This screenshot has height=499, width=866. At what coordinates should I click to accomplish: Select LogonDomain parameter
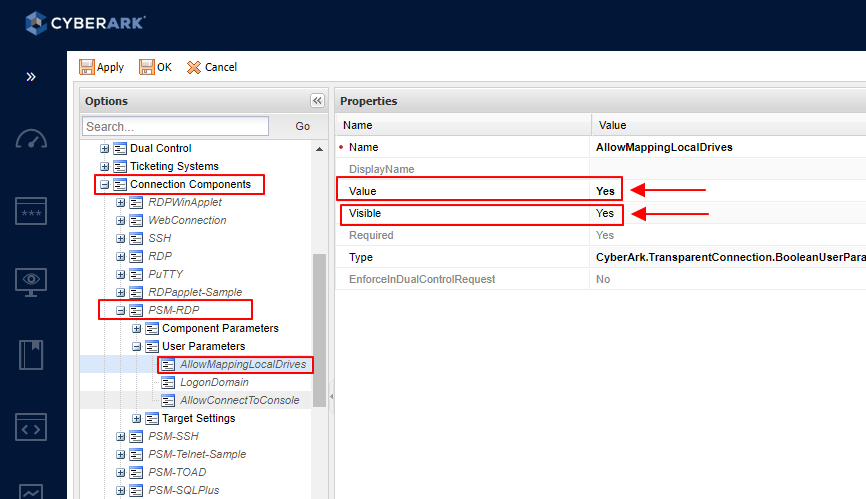[214, 383]
